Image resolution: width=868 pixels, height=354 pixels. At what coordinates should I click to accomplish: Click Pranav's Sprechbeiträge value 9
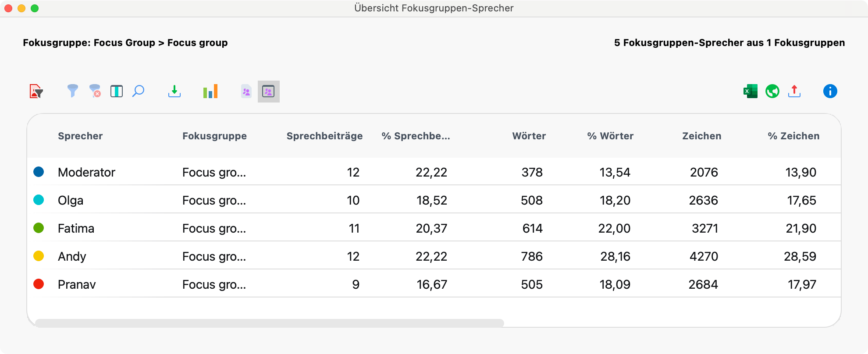click(356, 284)
